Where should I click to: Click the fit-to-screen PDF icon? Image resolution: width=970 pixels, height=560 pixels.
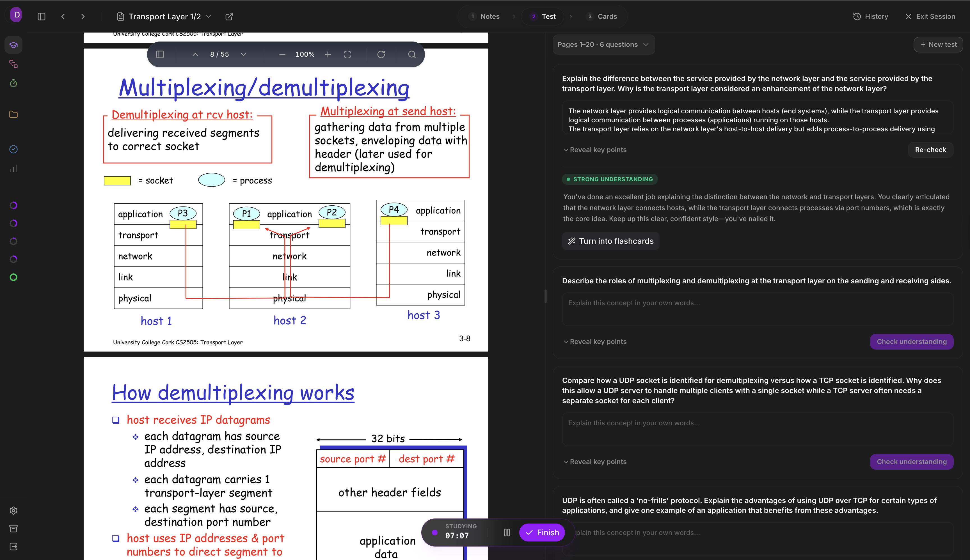click(x=347, y=55)
